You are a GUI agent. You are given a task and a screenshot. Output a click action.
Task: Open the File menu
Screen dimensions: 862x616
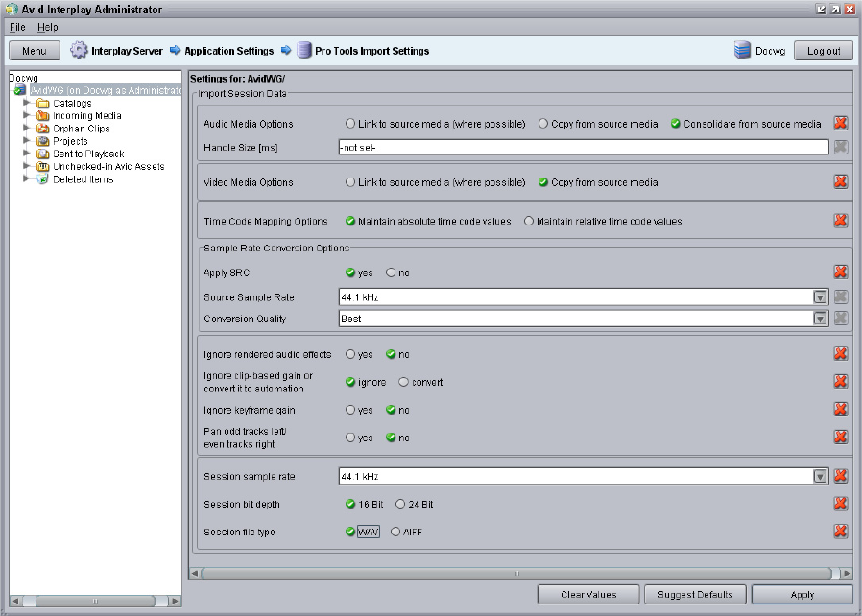coord(17,27)
